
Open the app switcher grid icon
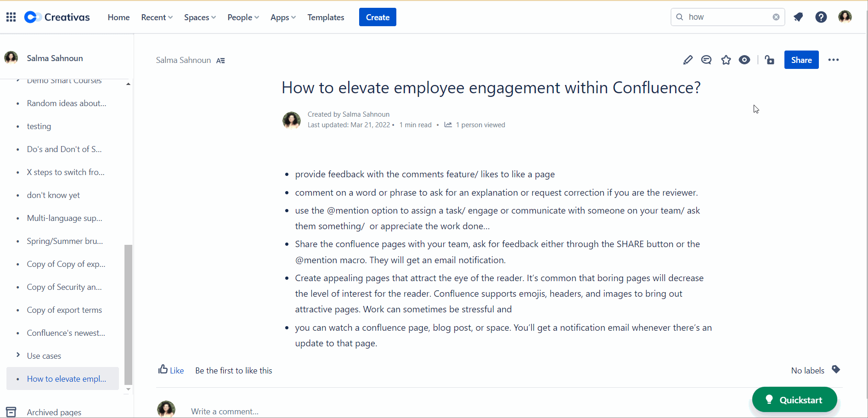11,17
